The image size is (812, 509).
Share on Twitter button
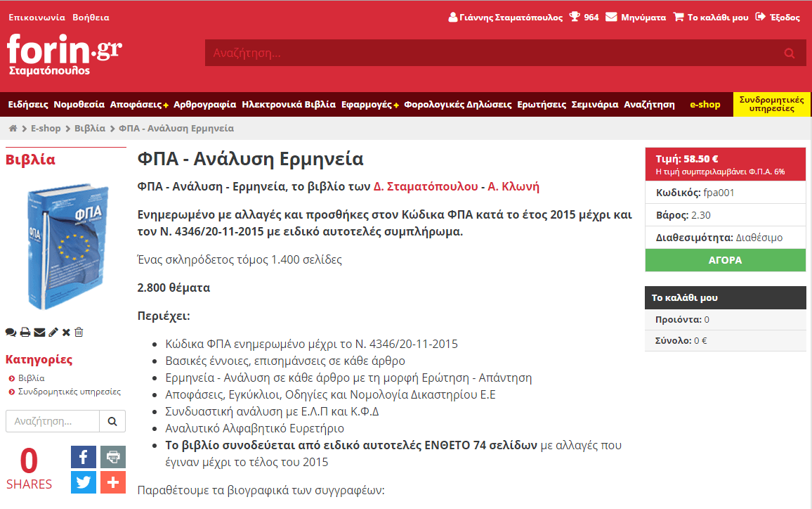pos(84,482)
